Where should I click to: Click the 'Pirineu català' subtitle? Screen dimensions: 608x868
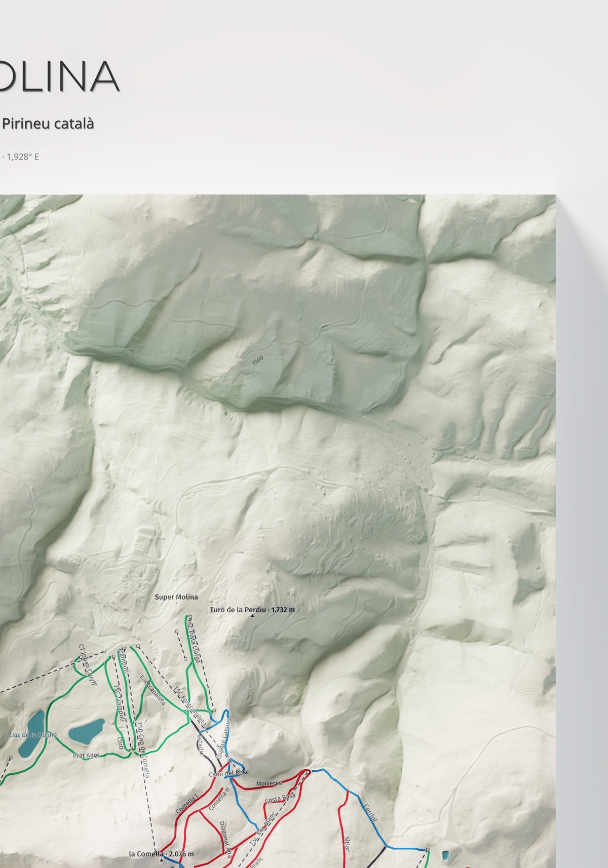(48, 123)
